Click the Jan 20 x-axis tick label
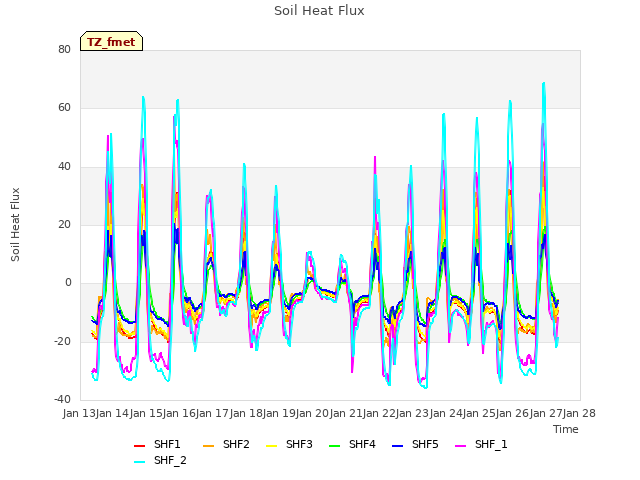The height and width of the screenshot is (480, 640). point(312,413)
